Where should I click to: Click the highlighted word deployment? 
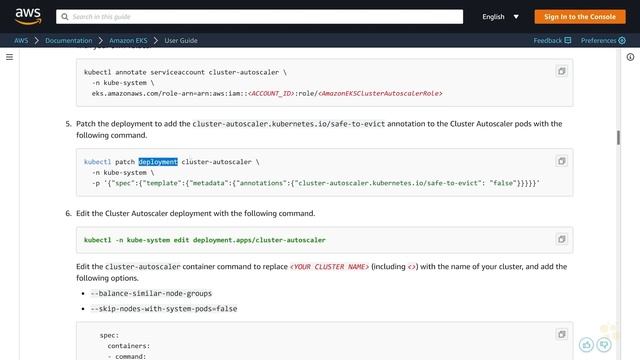(x=158, y=162)
